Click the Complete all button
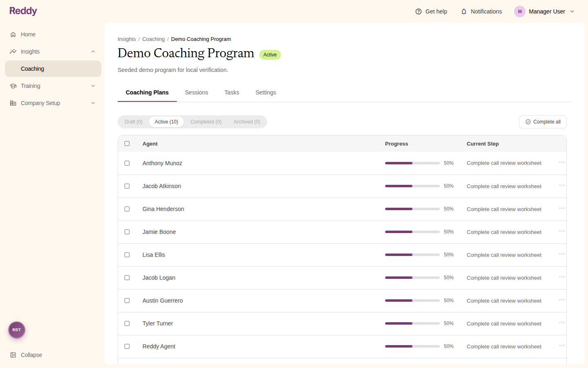588x368 pixels. pos(543,122)
